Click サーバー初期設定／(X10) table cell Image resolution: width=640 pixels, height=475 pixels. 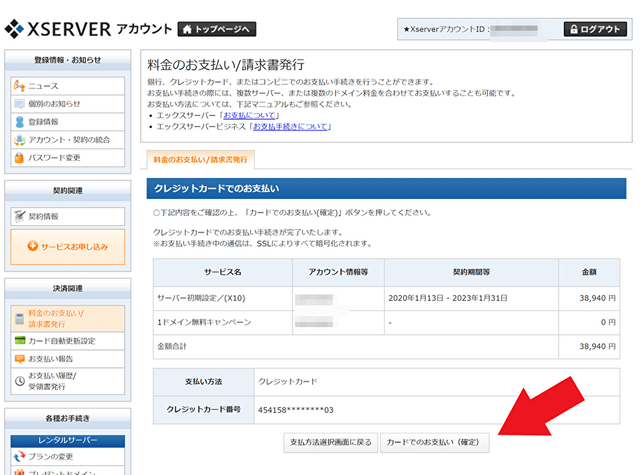tap(223, 298)
